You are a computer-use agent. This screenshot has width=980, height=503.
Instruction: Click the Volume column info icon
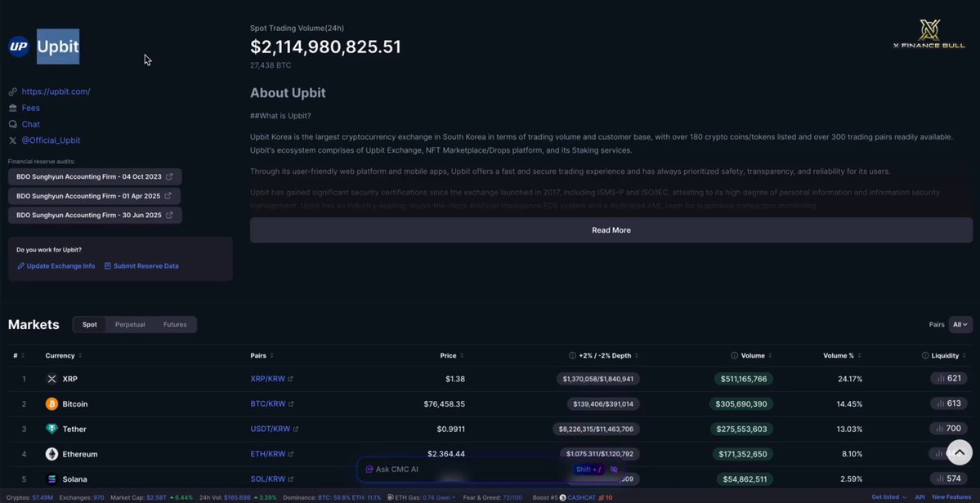(x=734, y=356)
